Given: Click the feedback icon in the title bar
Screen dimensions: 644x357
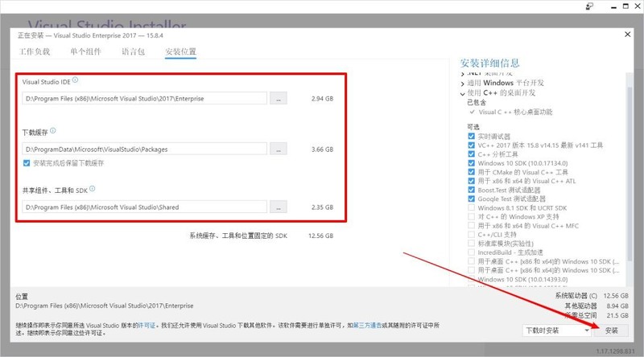Looking at the screenshot, I should pyautogui.click(x=590, y=6).
